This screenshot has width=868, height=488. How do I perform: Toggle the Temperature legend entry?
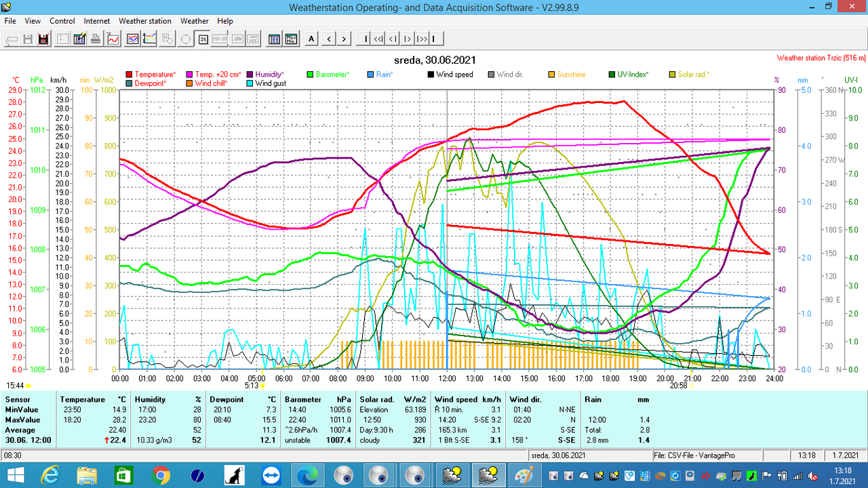pos(151,75)
